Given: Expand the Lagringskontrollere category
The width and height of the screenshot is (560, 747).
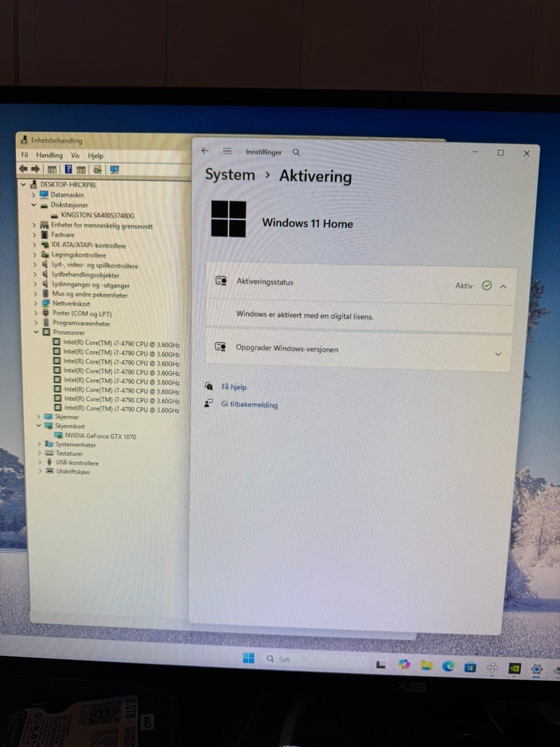Looking at the screenshot, I should [34, 255].
